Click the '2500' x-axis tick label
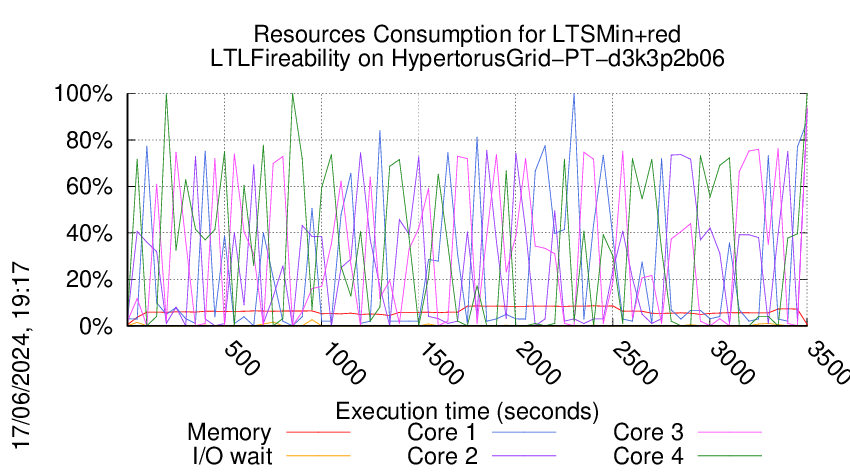 coord(635,363)
